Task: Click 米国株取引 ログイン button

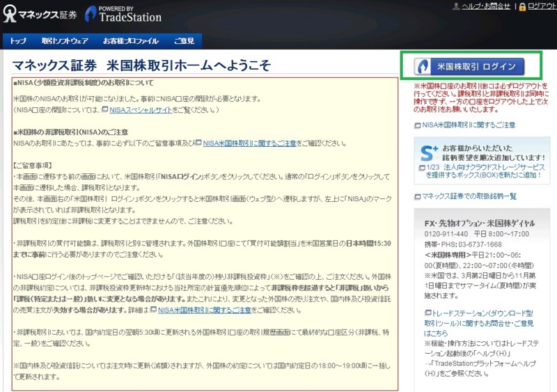Action: tap(469, 66)
